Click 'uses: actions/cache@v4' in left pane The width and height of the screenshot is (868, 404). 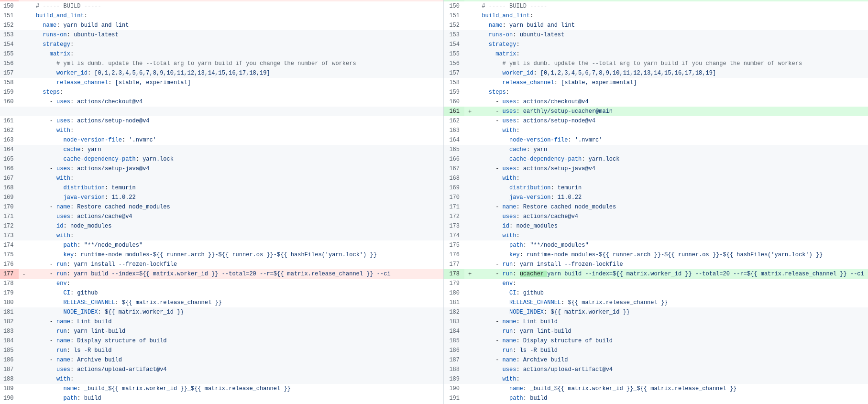coord(94,216)
